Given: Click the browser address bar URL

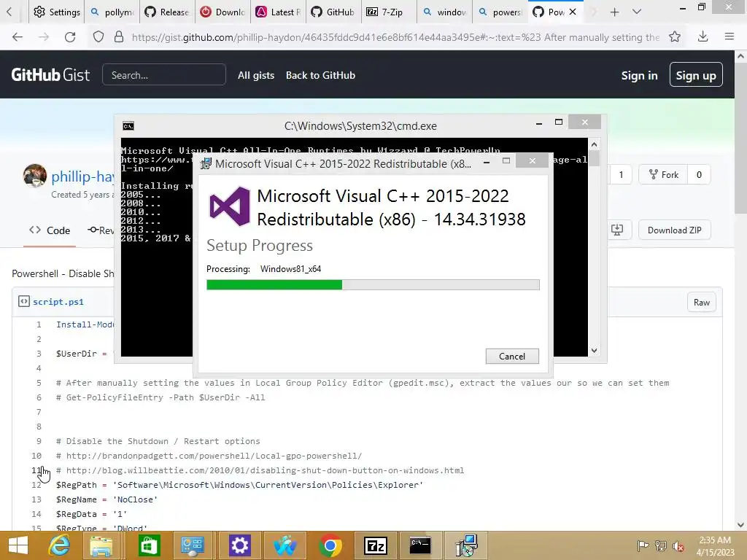Looking at the screenshot, I should click(x=395, y=37).
